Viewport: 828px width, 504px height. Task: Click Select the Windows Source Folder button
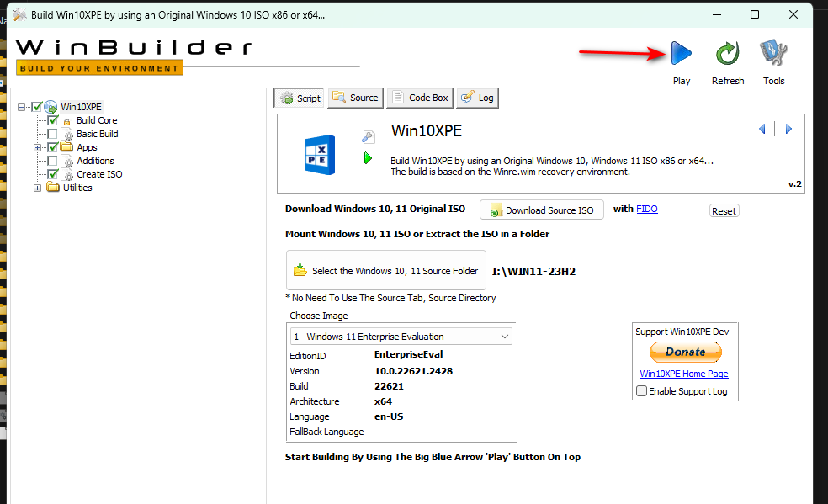coord(386,270)
